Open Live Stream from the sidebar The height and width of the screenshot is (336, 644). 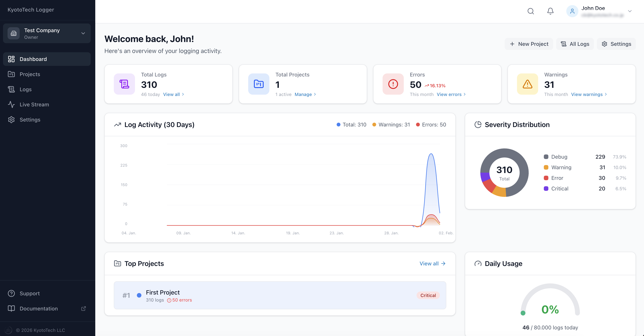pos(34,104)
